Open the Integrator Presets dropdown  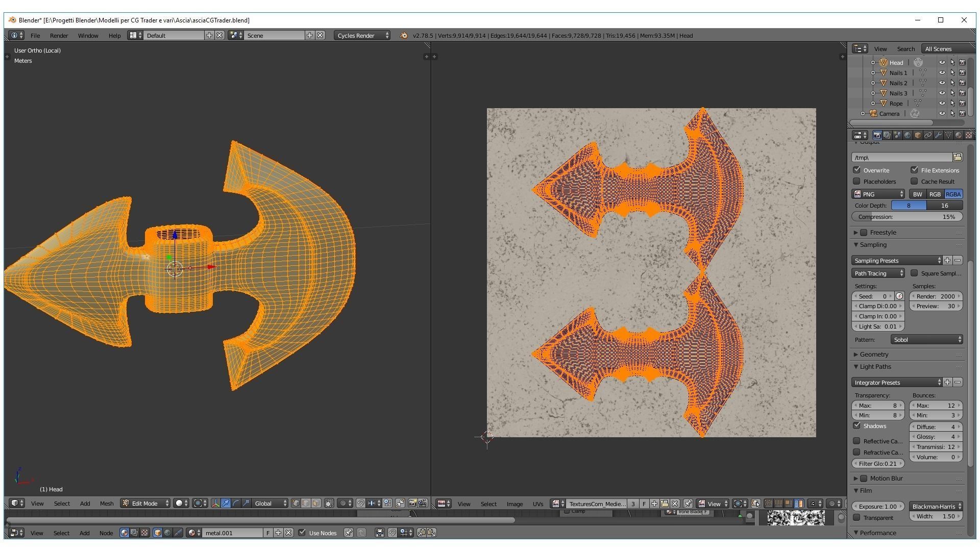897,382
